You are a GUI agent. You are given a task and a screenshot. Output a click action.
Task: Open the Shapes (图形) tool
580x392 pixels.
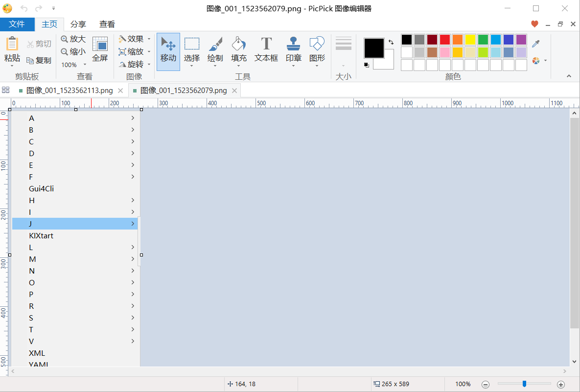(x=317, y=51)
